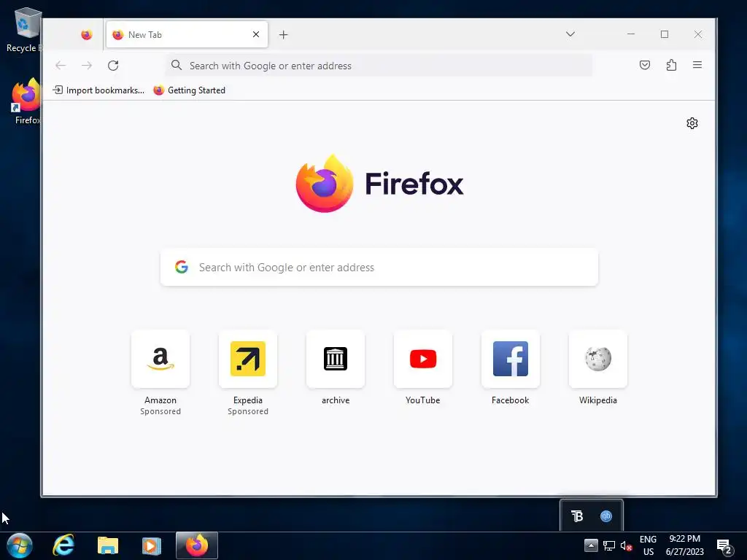The height and width of the screenshot is (560, 747).
Task: Go back with the back arrow
Action: click(x=61, y=65)
